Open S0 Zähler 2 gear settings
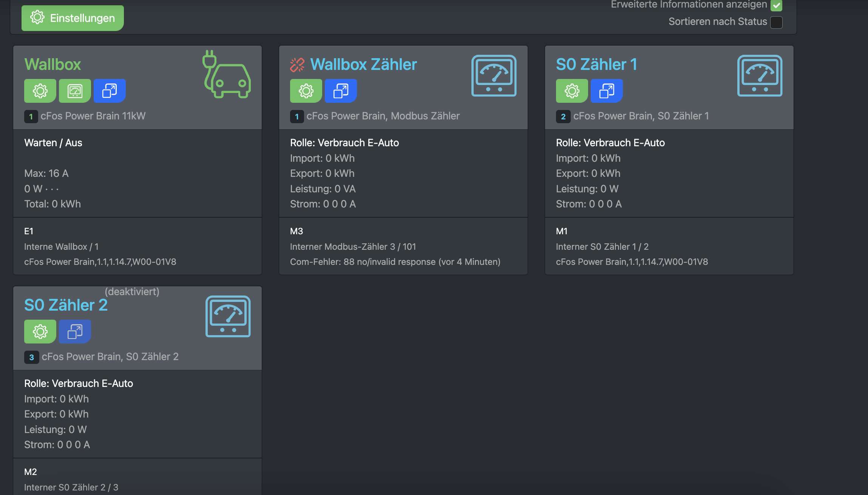868x495 pixels. pos(40,331)
